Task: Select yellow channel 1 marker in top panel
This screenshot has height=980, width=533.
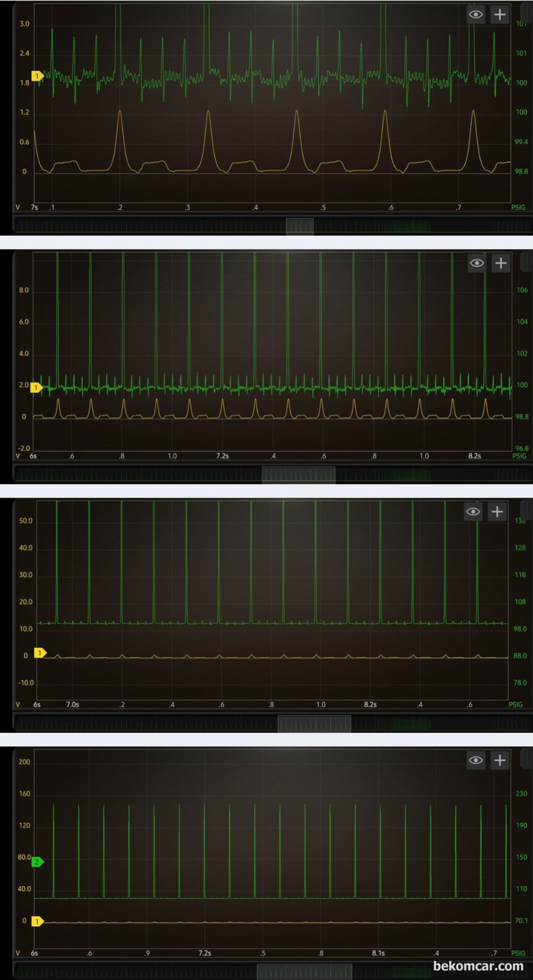Action: [x=38, y=76]
